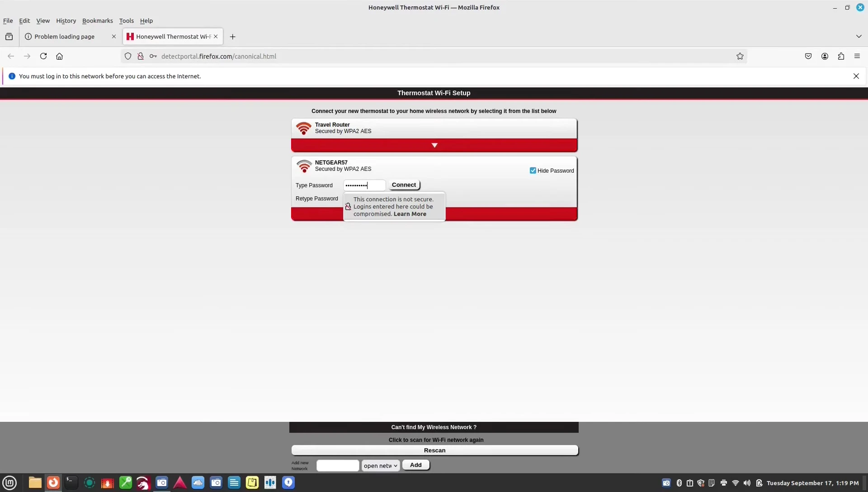
Task: Open a new tab with plus button
Action: pyautogui.click(x=232, y=37)
